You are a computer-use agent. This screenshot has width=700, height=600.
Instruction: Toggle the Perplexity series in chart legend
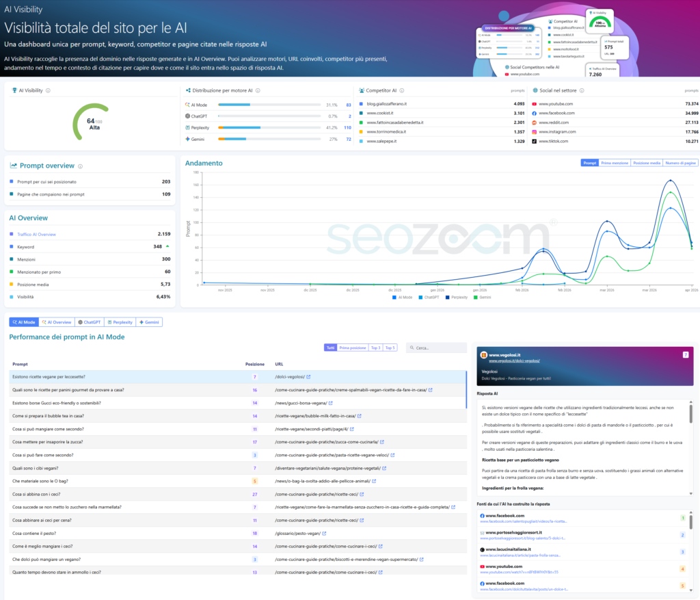456,298
